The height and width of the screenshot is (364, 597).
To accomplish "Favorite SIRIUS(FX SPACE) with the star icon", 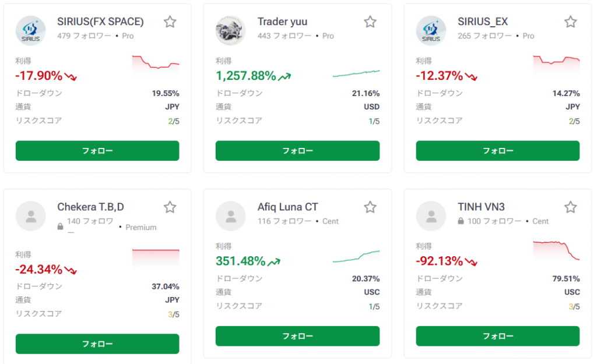I will point(170,22).
